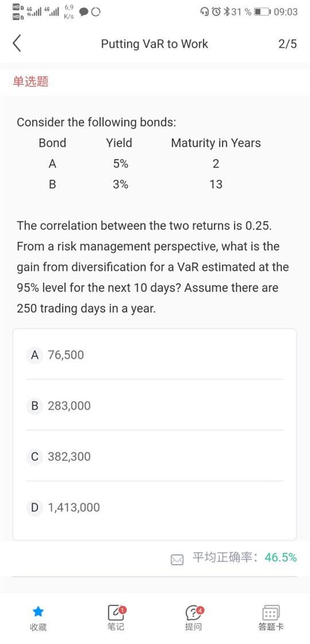Tap the battery icon in status bar
The image size is (310, 644).
click(x=262, y=11)
